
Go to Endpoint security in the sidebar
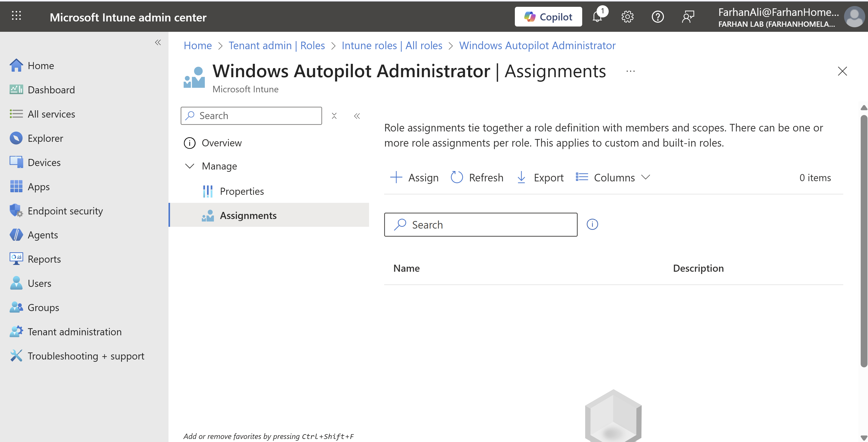[x=65, y=211]
